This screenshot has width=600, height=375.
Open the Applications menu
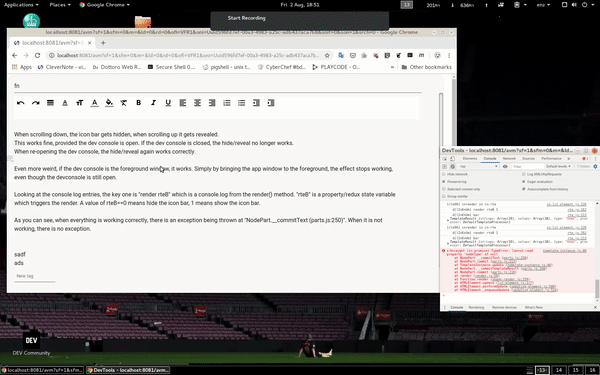coord(21,5)
